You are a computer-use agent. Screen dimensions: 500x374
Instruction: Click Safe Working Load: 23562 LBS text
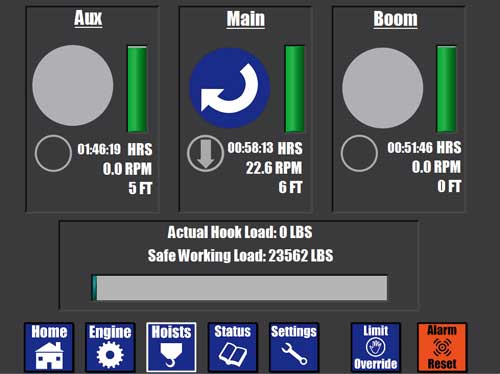[x=241, y=256]
